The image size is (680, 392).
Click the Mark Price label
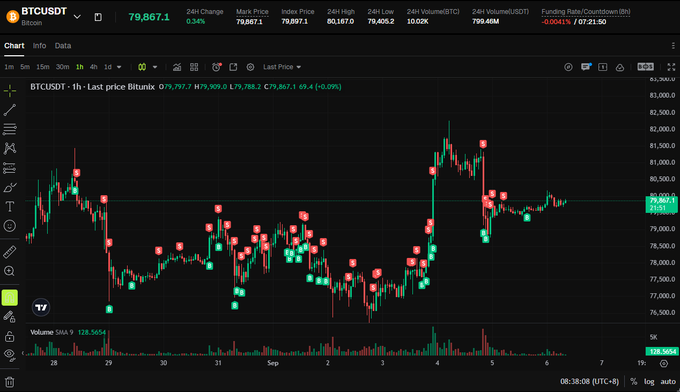click(252, 12)
